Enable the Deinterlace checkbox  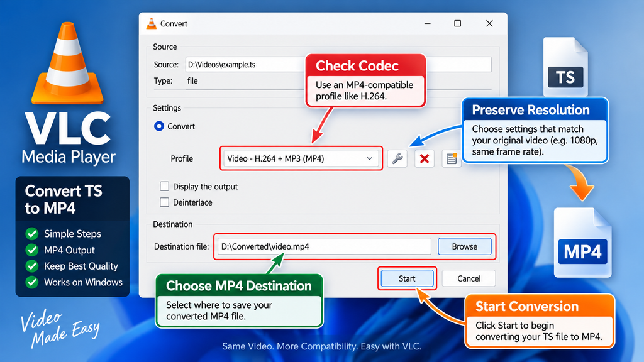tap(164, 202)
